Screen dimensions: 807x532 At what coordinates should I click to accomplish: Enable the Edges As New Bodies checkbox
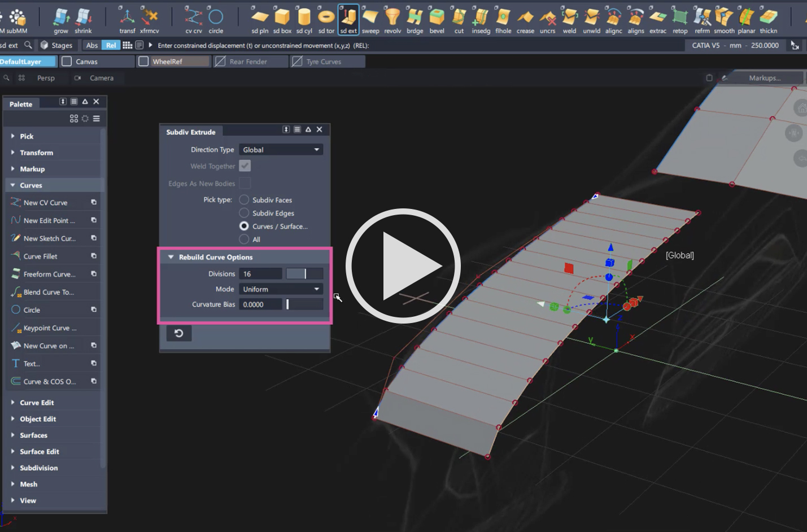245,183
